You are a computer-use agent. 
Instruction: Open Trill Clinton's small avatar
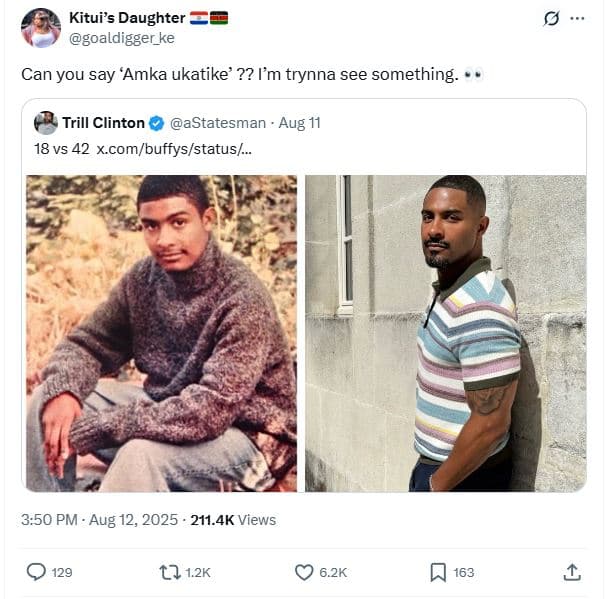pyautogui.click(x=45, y=123)
